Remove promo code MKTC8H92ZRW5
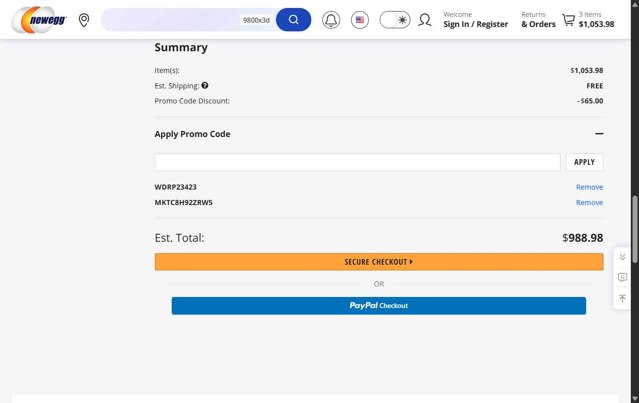 [x=589, y=202]
